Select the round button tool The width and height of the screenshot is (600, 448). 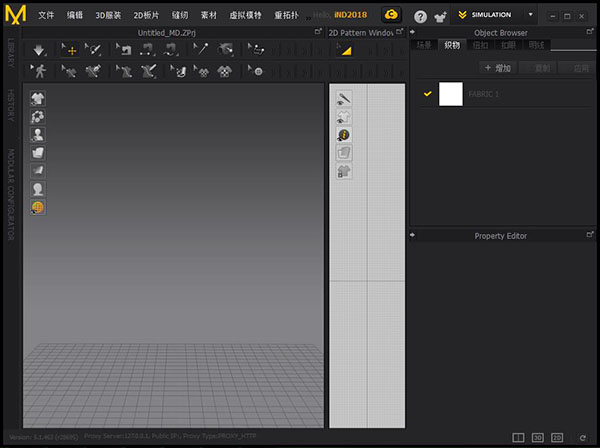click(x=256, y=71)
